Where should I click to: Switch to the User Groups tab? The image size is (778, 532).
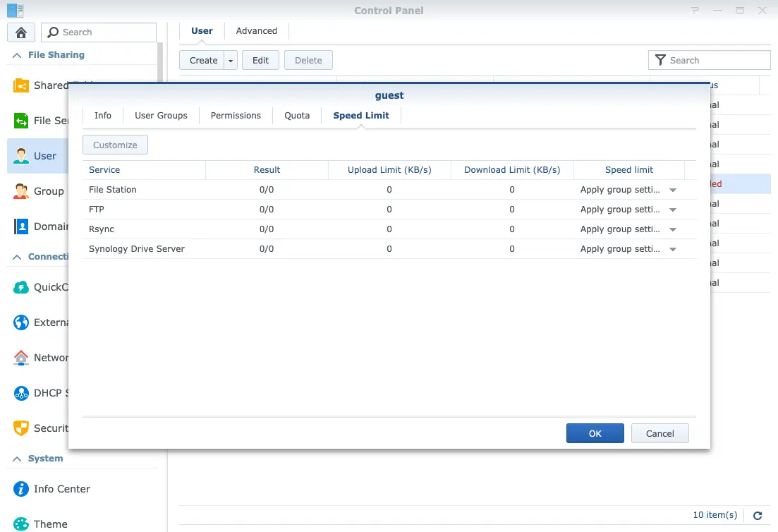pos(162,116)
